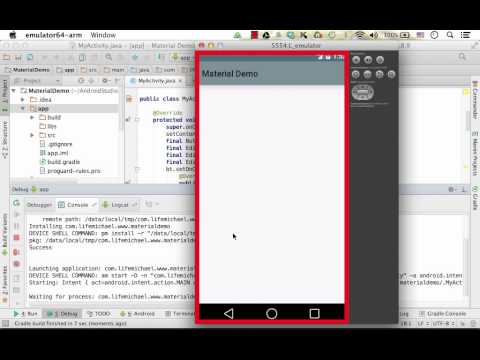Toggle Mute Breakpoints in debug sidebar
This screenshot has width=480, height=360.
[16, 264]
